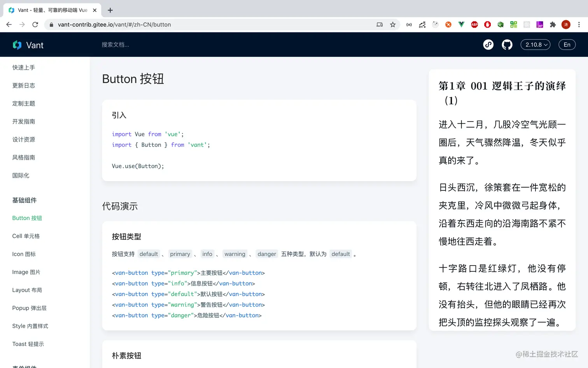Open the Extensions puzzle piece menu
The height and width of the screenshot is (368, 588).
553,25
